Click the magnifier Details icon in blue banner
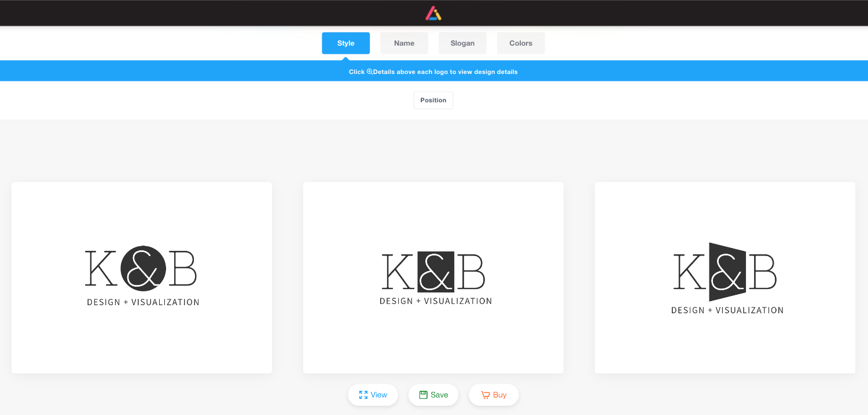 [370, 72]
